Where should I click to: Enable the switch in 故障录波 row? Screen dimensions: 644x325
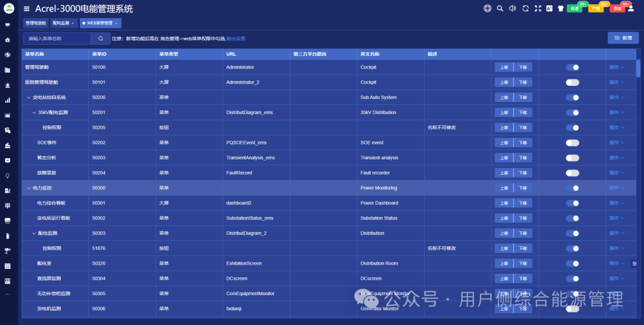(572, 173)
